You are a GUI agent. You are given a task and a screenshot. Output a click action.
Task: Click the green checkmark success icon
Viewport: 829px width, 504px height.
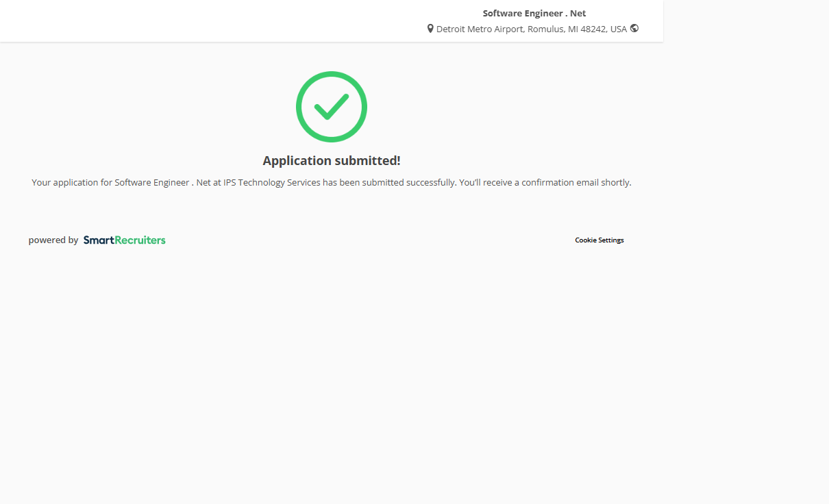coord(332,107)
